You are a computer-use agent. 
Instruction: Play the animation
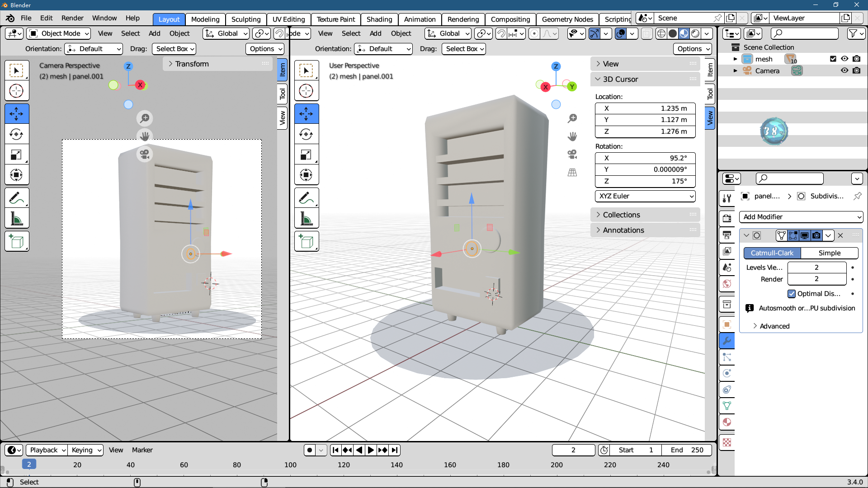[371, 450]
